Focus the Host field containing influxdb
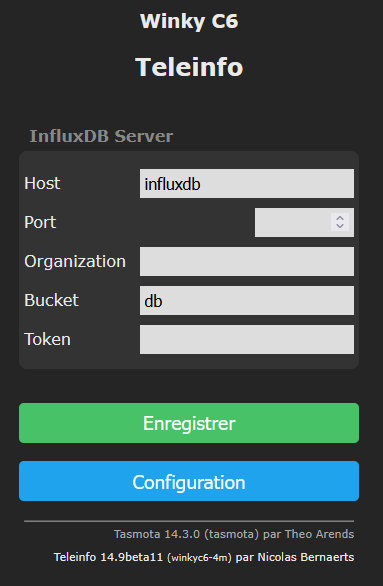The image size is (383, 586). point(247,183)
